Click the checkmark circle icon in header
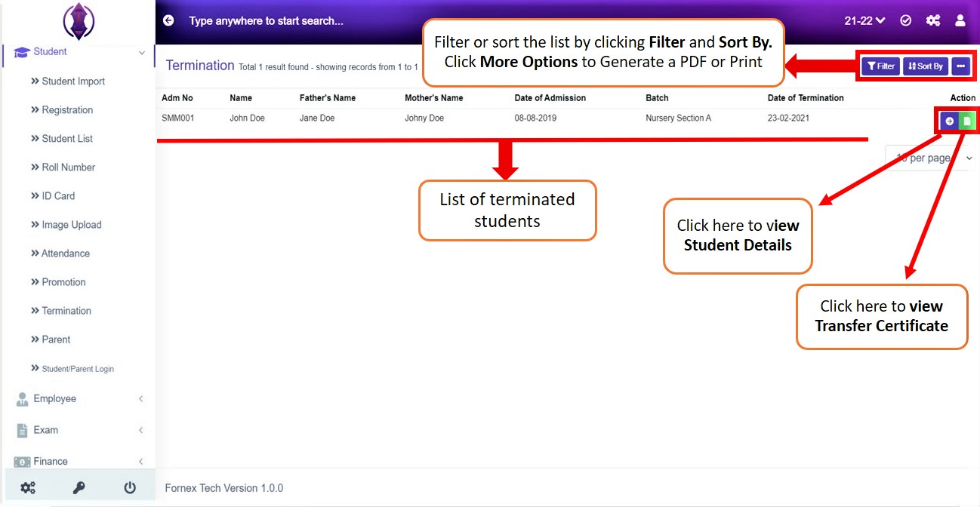The height and width of the screenshot is (507, 980). (x=906, y=21)
